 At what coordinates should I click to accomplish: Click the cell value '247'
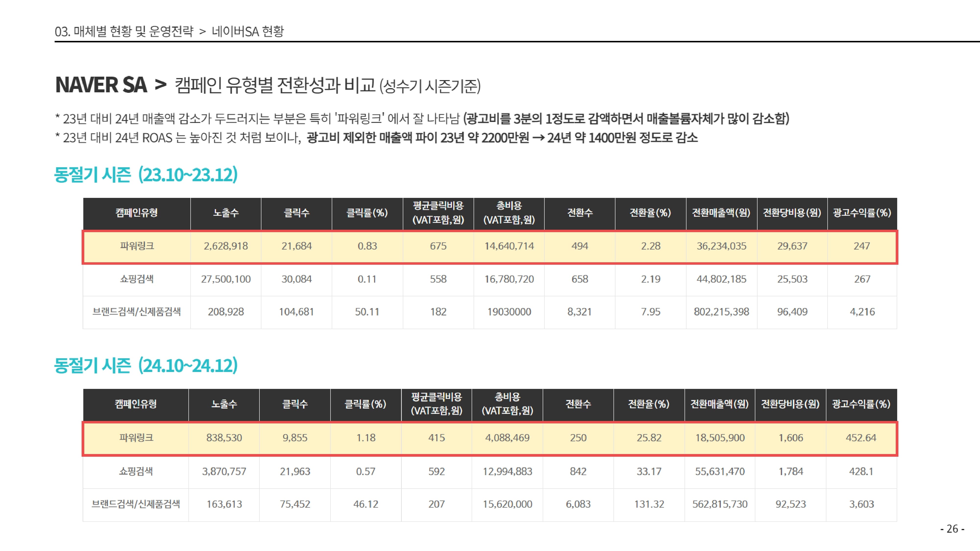pyautogui.click(x=862, y=246)
